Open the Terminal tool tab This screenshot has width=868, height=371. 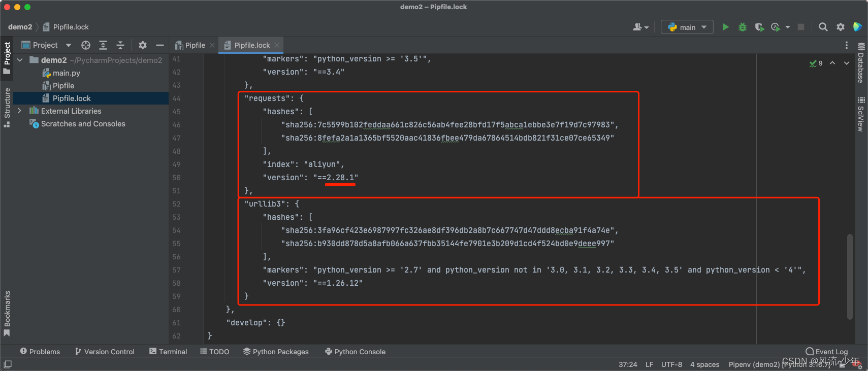[168, 351]
